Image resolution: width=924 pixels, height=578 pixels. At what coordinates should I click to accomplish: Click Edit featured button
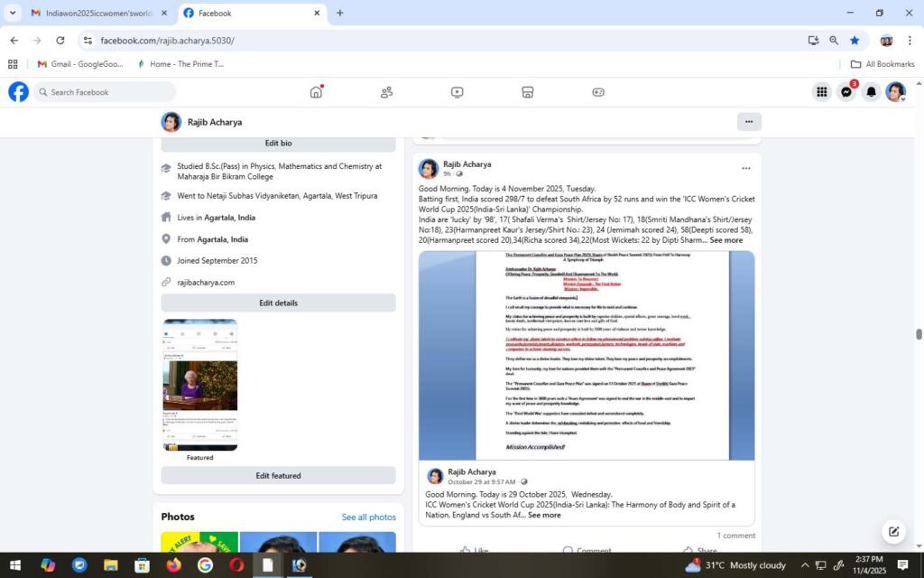pos(278,476)
